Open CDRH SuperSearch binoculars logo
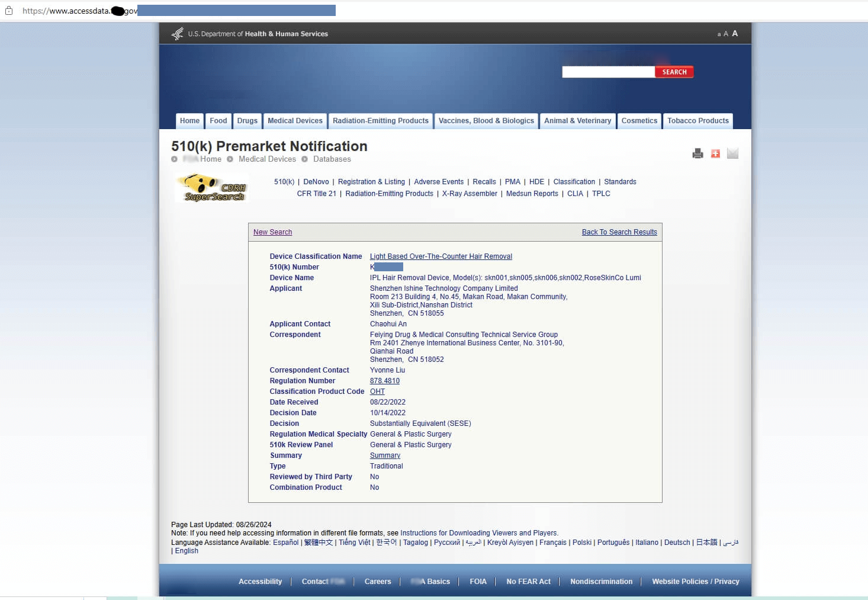 tap(213, 188)
